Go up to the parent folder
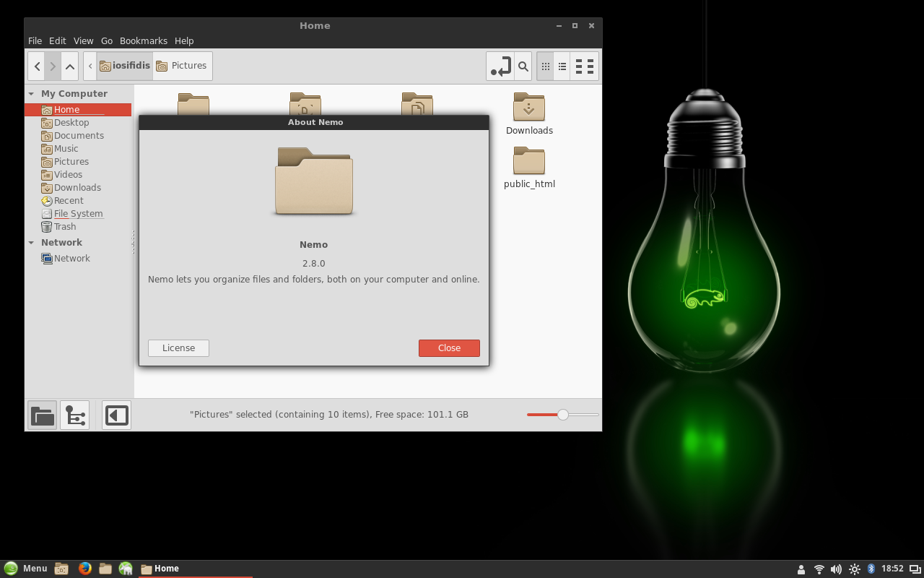This screenshot has width=924, height=578. coord(70,66)
